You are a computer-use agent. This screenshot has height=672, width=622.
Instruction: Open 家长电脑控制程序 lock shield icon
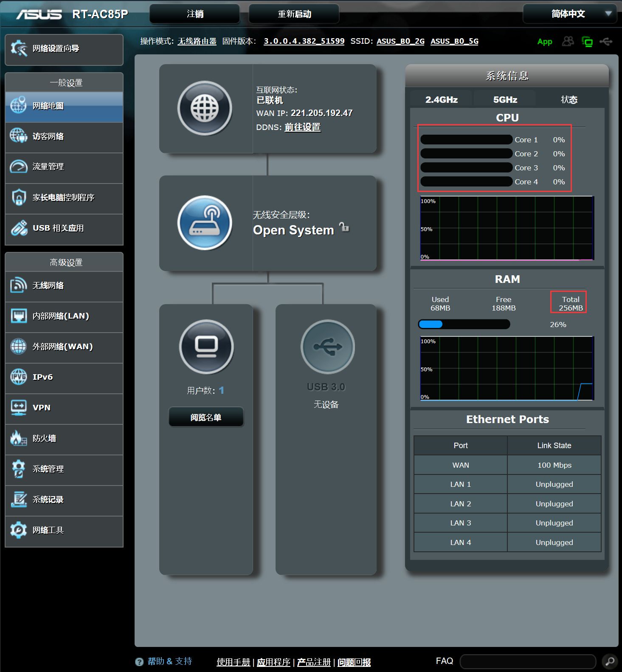(x=18, y=197)
